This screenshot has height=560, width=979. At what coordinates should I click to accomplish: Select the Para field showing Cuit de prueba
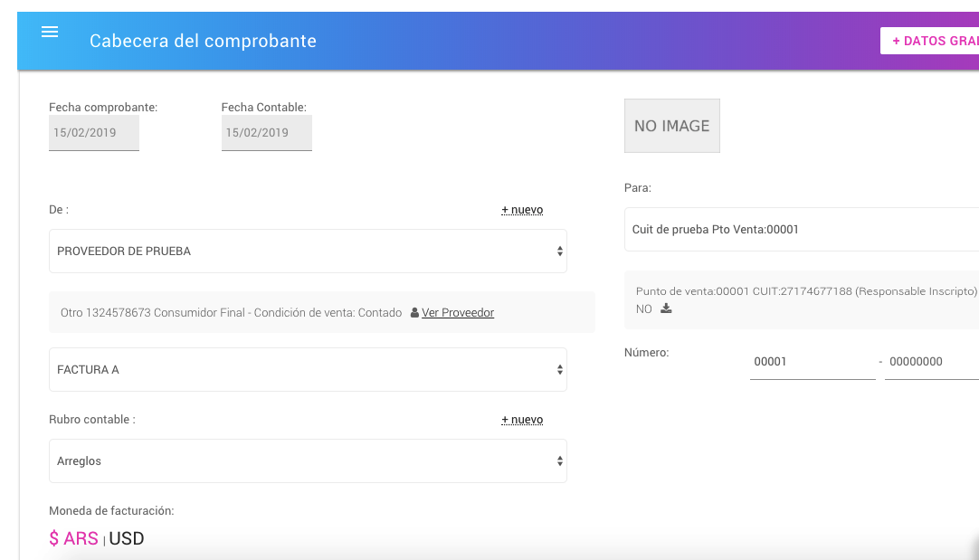(801, 230)
